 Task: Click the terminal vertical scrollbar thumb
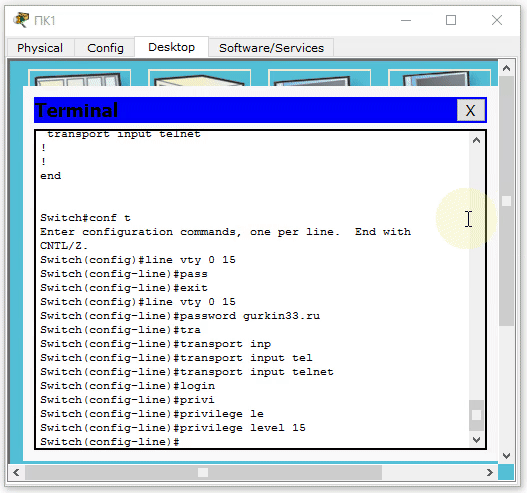(476, 415)
